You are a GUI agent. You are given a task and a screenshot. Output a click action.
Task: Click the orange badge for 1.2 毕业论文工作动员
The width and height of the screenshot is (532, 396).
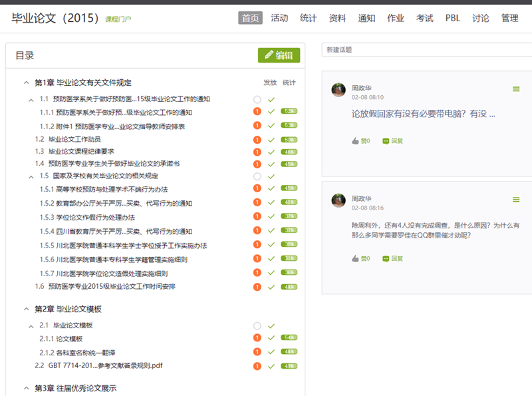click(x=257, y=140)
